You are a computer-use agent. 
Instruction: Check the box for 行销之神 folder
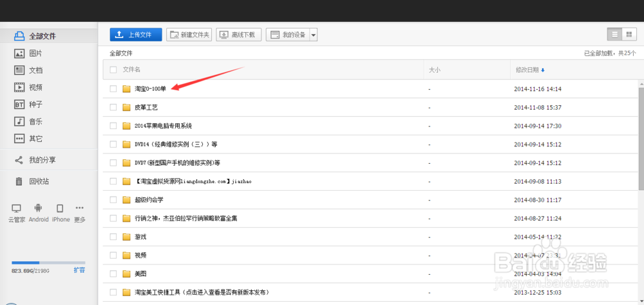113,218
